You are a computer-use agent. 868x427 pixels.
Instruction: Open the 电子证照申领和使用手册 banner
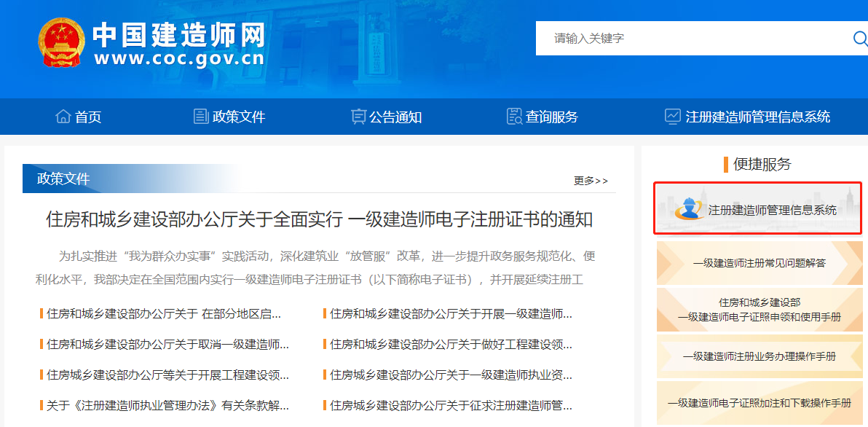[759, 310]
